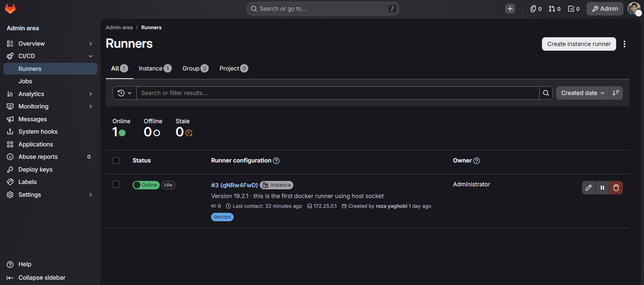This screenshot has height=285, width=644.
Task: Focus the Search or filter results field
Action: [338, 93]
